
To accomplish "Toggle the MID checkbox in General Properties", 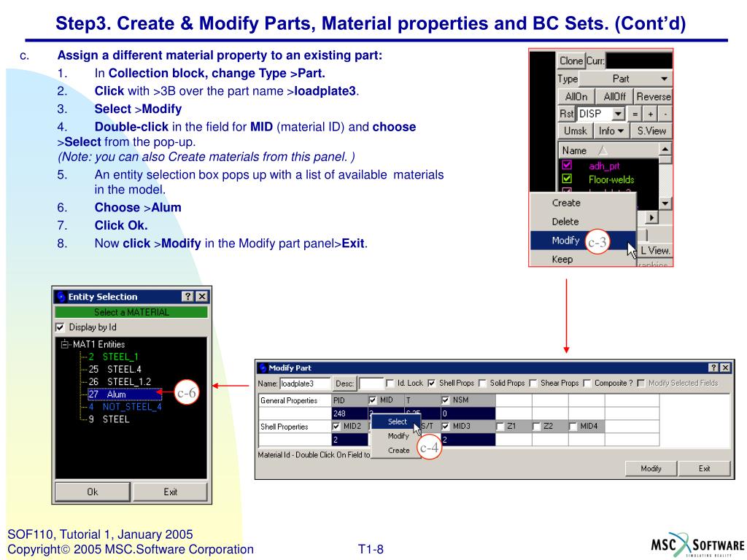I will coord(373,400).
